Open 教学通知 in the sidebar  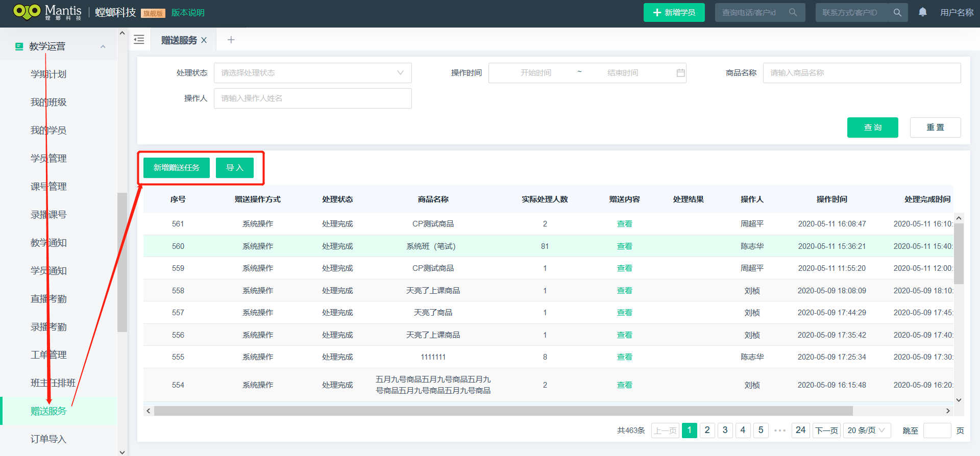pyautogui.click(x=48, y=243)
